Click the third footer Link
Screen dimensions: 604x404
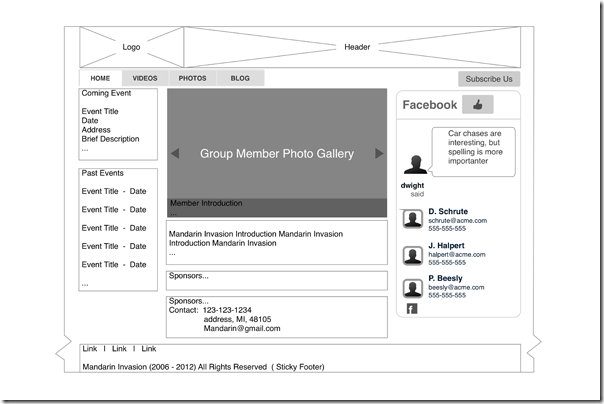tap(149, 349)
